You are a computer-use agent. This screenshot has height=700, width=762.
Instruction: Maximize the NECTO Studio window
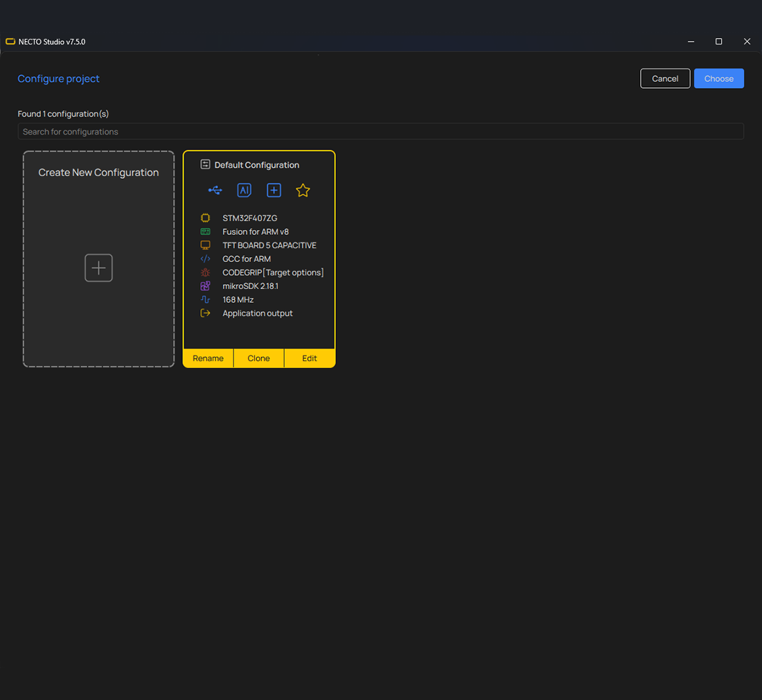click(x=719, y=42)
